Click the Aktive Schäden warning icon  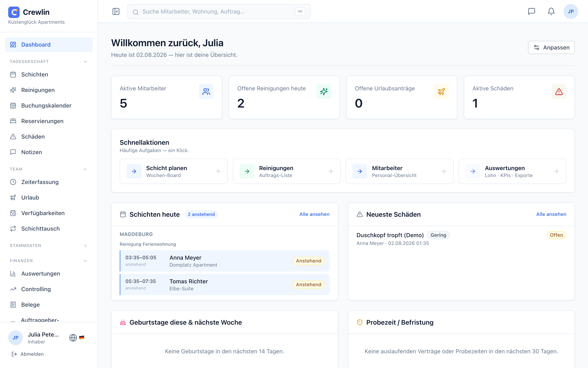559,92
